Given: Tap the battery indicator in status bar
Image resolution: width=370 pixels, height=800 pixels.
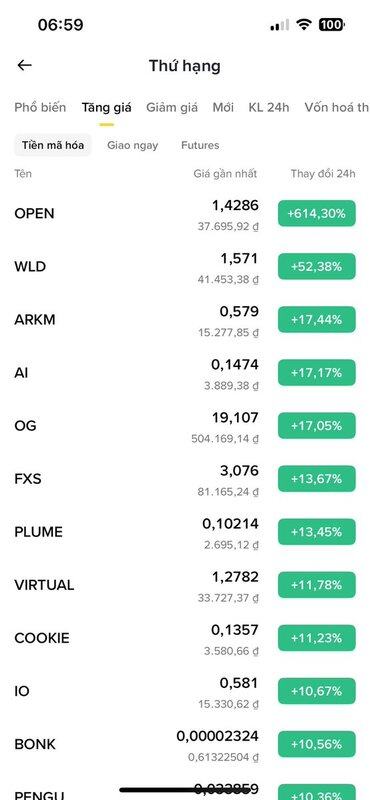Looking at the screenshot, I should tap(332, 24).
